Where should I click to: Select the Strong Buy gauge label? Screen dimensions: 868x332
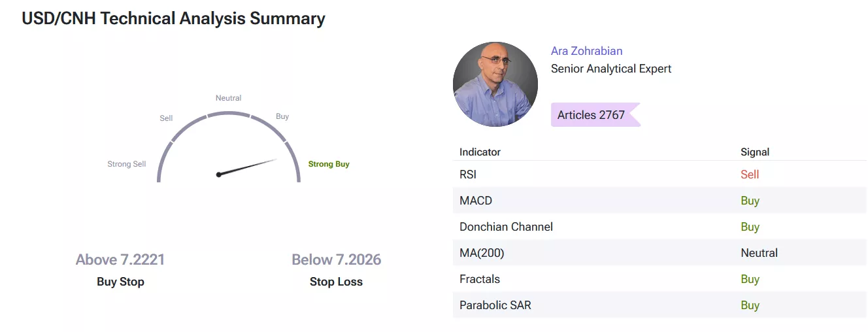pos(329,164)
